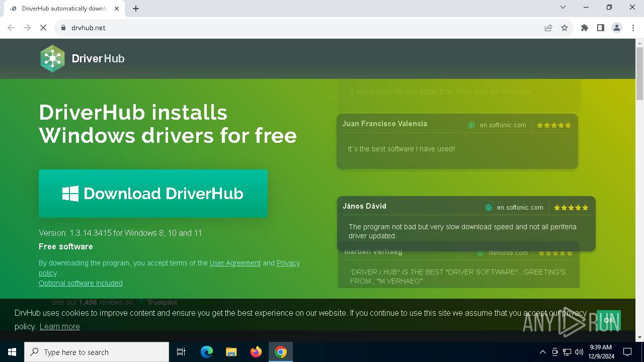
Task: Click the en.softonic.com source on Juan's review
Action: tap(503, 125)
